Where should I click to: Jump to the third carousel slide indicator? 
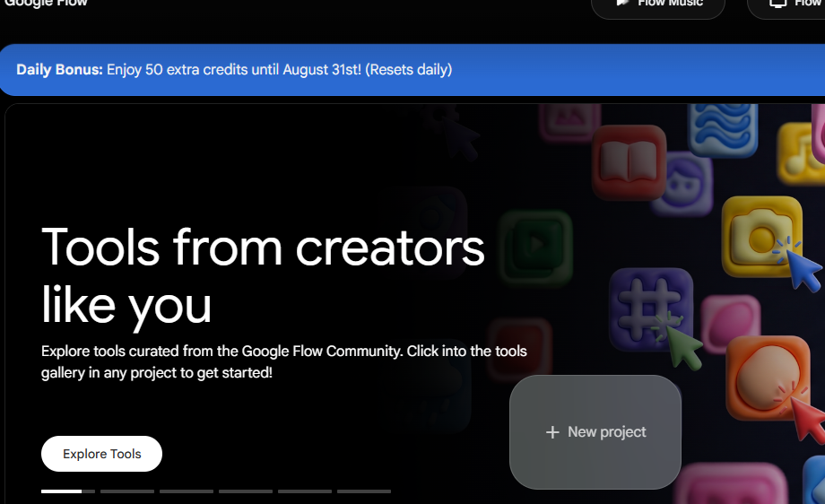(x=187, y=491)
